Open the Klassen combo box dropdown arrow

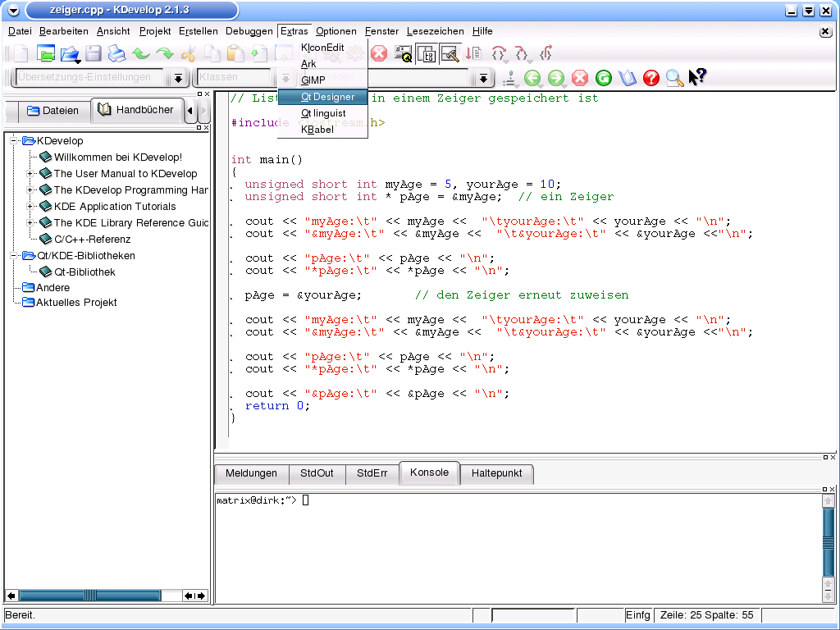(285, 78)
